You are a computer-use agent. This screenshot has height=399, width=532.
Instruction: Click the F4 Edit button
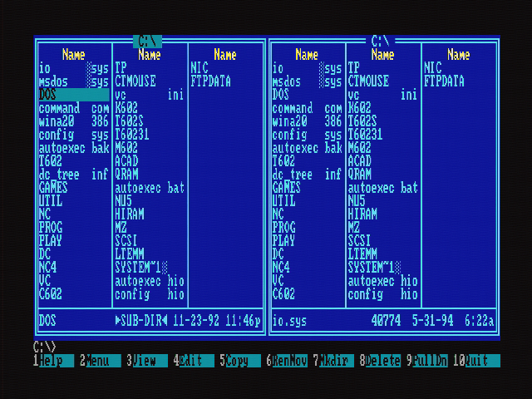[x=191, y=361]
